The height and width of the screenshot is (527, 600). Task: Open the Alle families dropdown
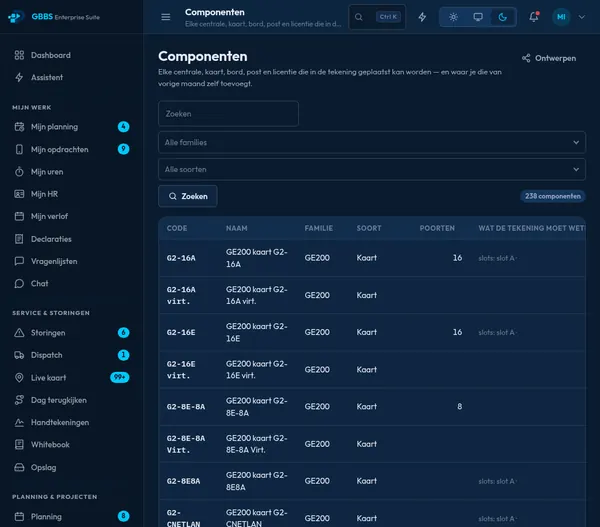coord(372,142)
